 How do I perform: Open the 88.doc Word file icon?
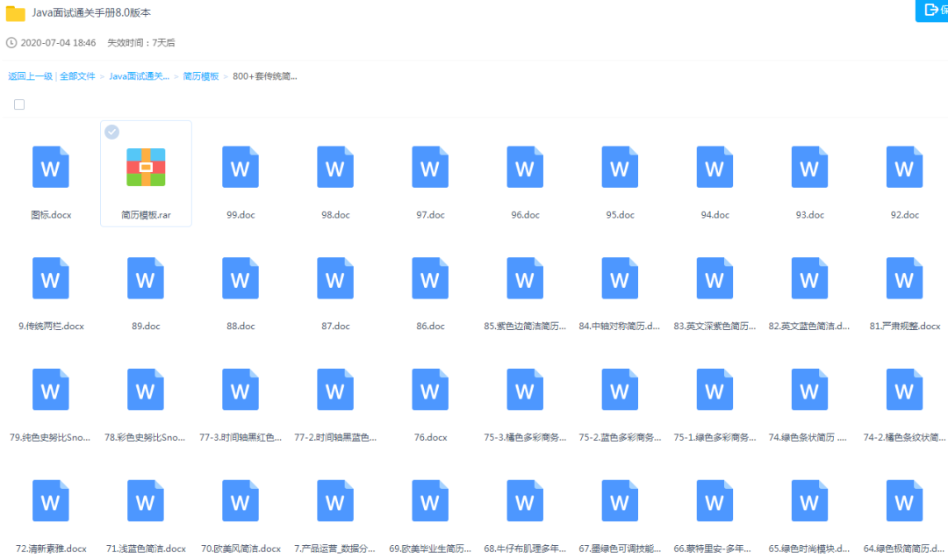241,278
